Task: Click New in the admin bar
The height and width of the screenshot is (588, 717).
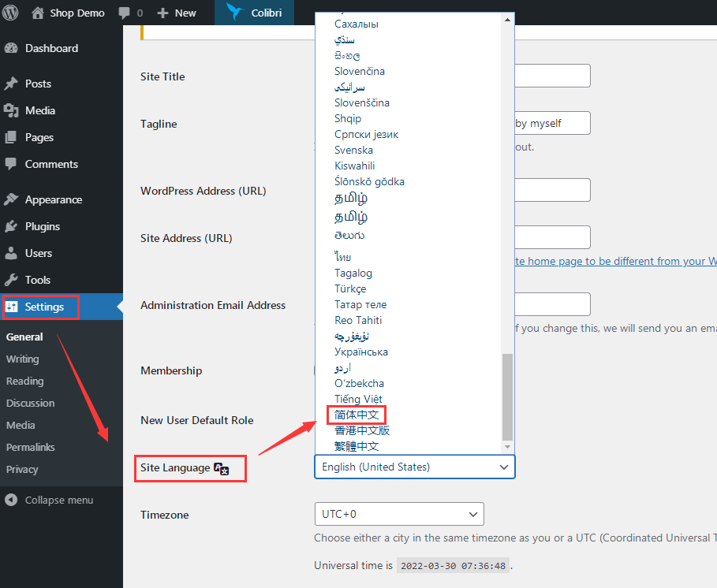Action: (x=185, y=13)
